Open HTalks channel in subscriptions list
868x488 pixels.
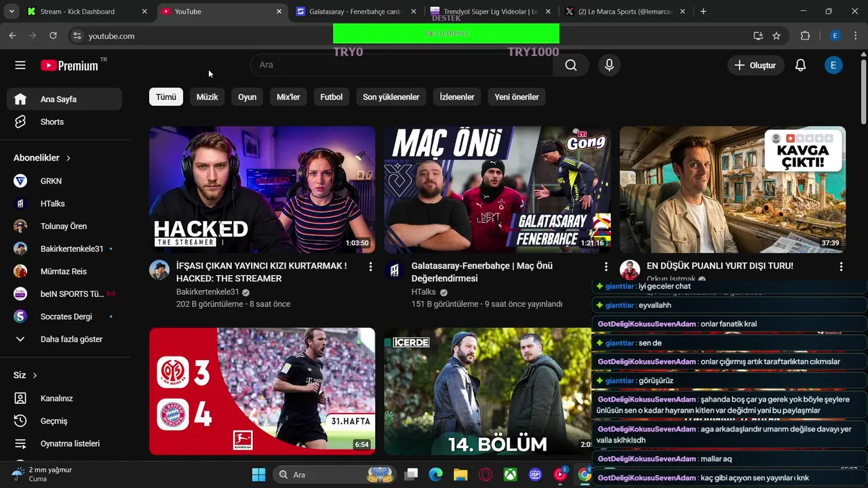click(x=64, y=203)
